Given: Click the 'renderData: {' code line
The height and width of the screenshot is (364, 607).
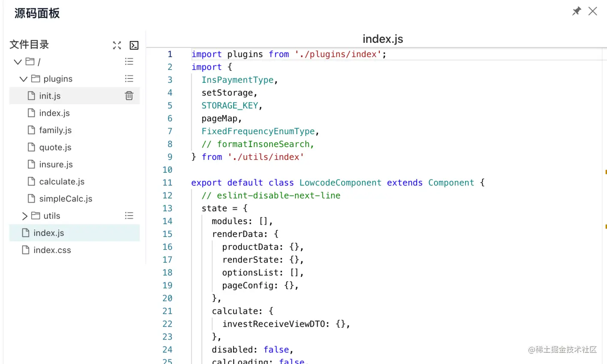Looking at the screenshot, I should pos(245,235).
